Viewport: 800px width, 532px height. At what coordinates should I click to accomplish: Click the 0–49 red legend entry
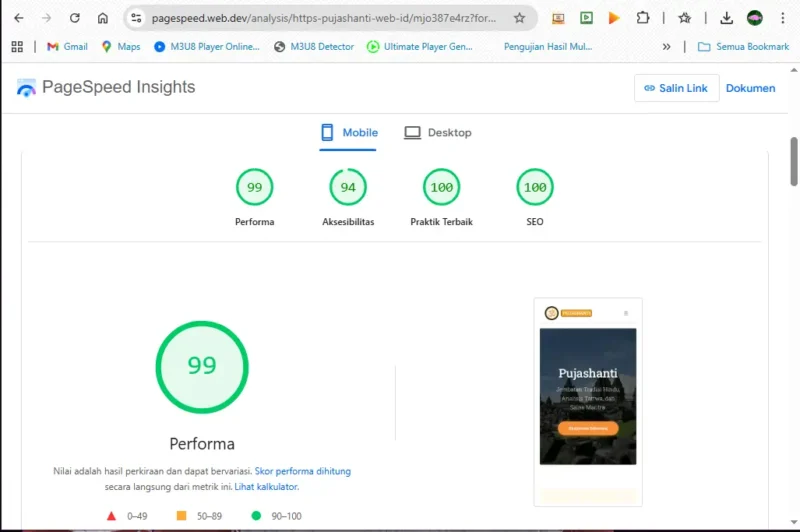coord(127,516)
